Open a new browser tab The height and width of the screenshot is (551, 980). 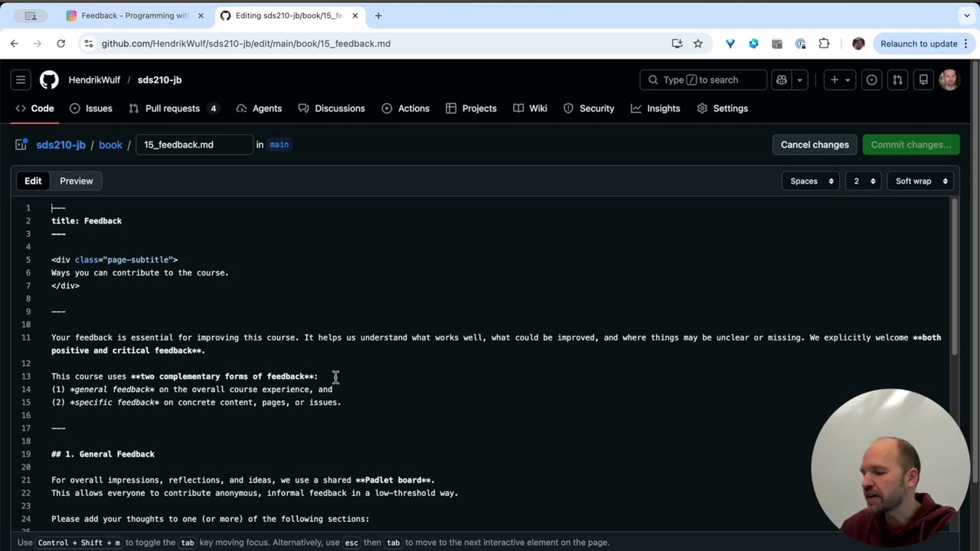378,15
